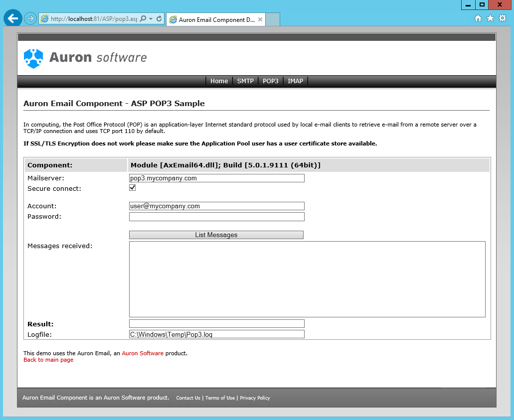The image size is (514, 420).
Task: Focus the Password input field
Action: [x=216, y=217]
